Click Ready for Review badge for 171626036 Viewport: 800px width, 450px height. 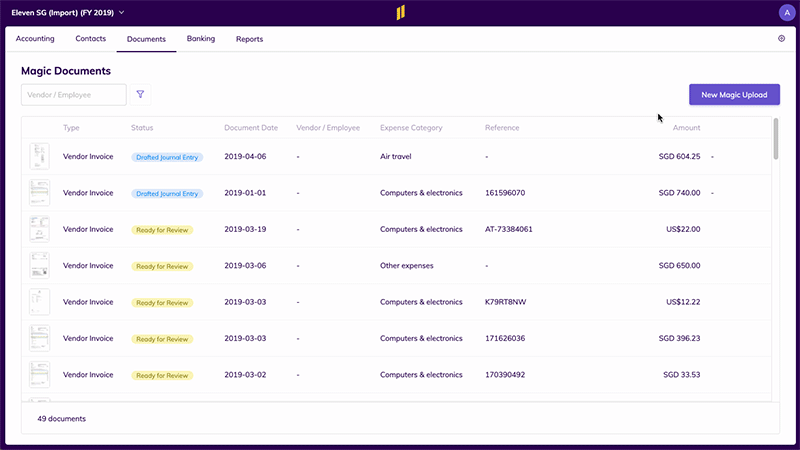pyautogui.click(x=161, y=339)
